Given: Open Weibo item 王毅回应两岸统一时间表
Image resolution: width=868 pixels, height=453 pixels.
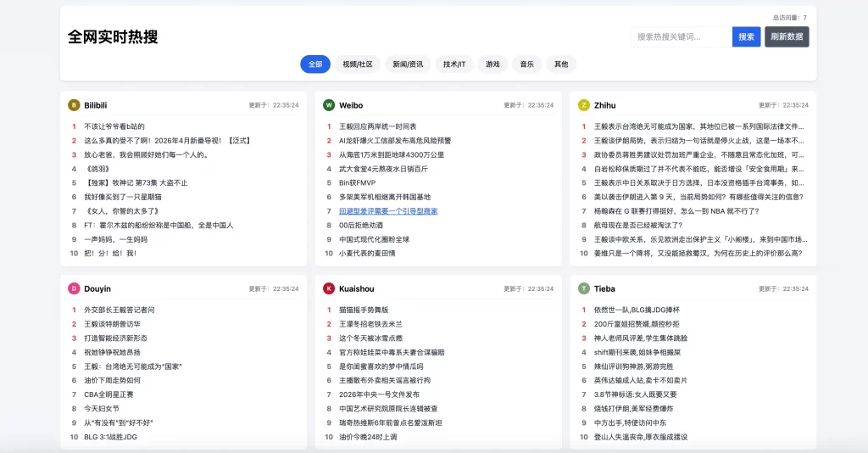Looking at the screenshot, I should click(x=378, y=126).
